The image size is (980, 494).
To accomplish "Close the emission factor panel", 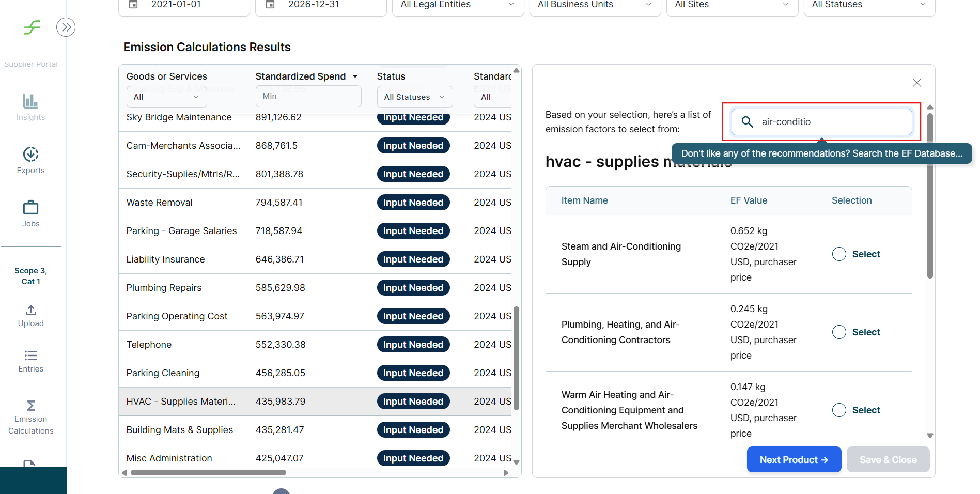I will 916,83.
